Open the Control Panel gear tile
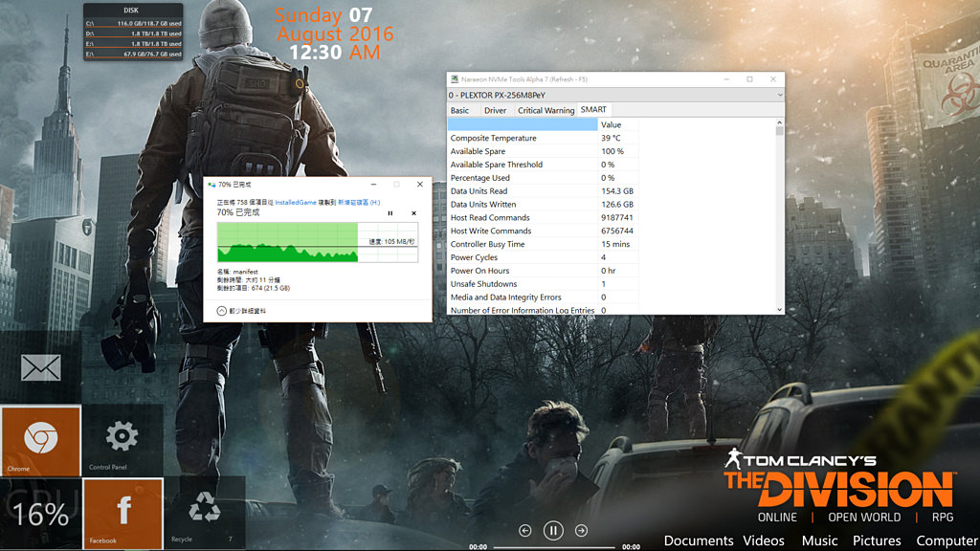Viewport: 980px width, 551px height. pyautogui.click(x=122, y=441)
